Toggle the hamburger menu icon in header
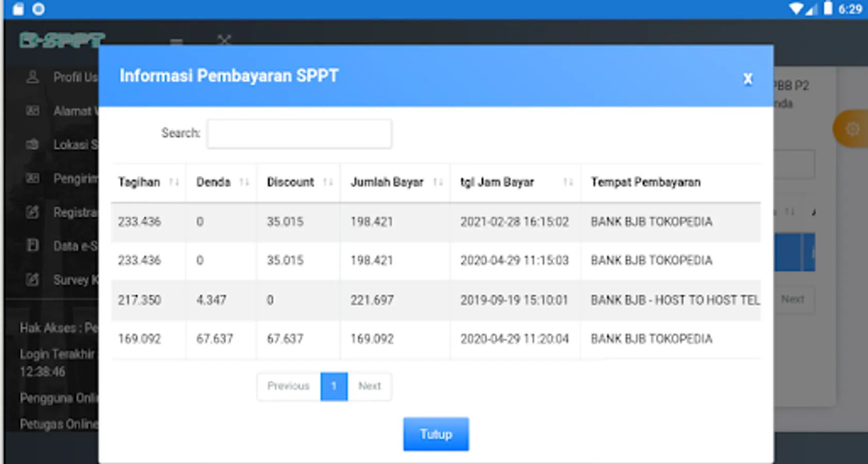868x464 pixels. click(176, 41)
